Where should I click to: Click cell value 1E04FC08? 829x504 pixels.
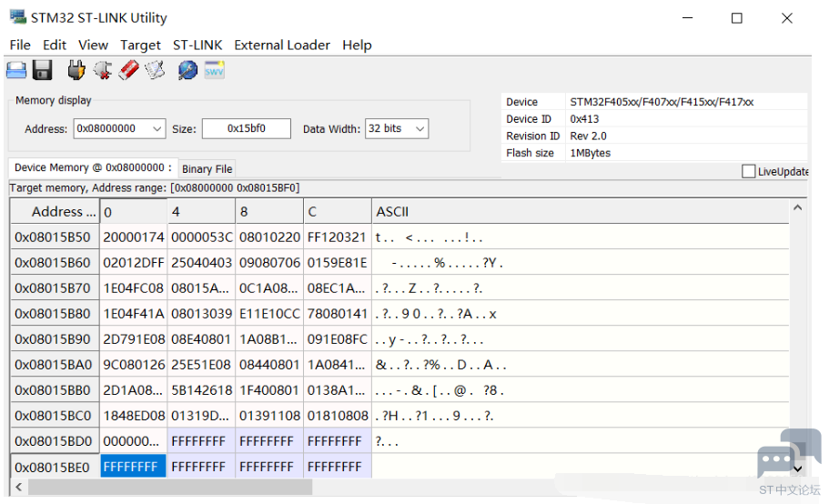[134, 288]
